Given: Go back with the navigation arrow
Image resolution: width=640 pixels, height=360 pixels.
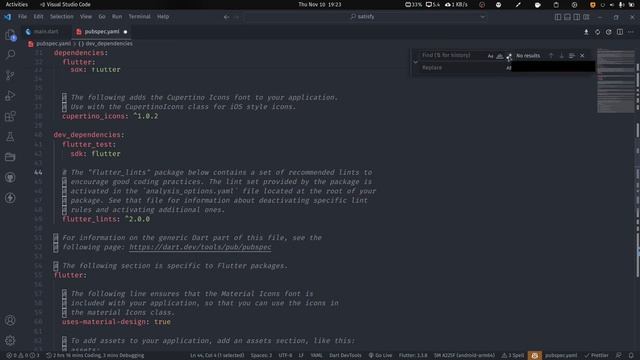Looking at the screenshot, I should (227, 17).
